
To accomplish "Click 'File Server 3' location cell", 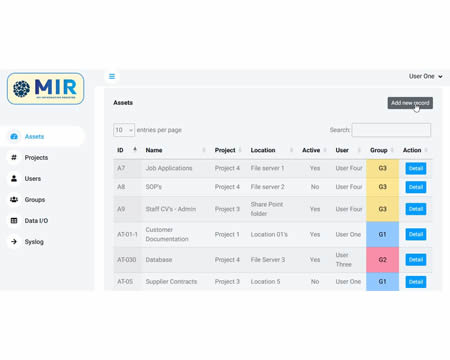I will 268,260.
